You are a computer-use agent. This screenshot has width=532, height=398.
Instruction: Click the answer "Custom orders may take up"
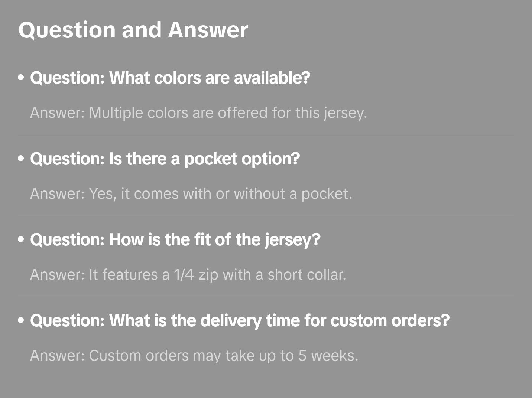[x=194, y=356]
